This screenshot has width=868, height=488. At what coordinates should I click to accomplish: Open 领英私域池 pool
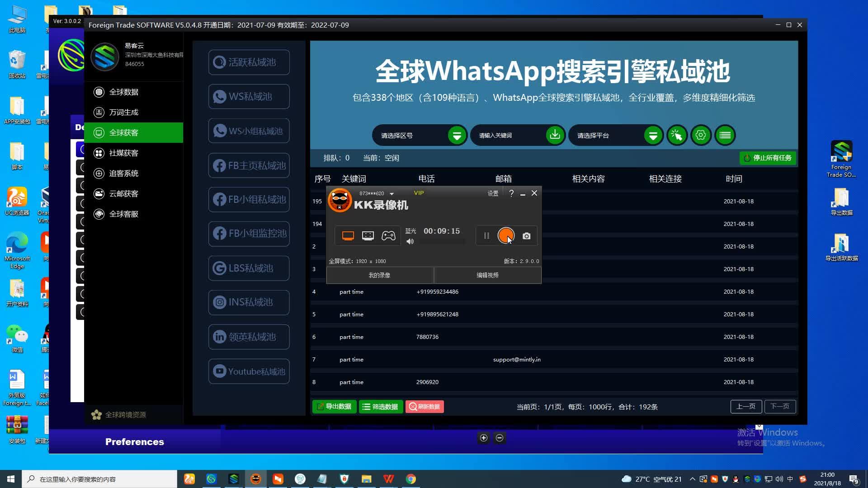click(x=249, y=337)
